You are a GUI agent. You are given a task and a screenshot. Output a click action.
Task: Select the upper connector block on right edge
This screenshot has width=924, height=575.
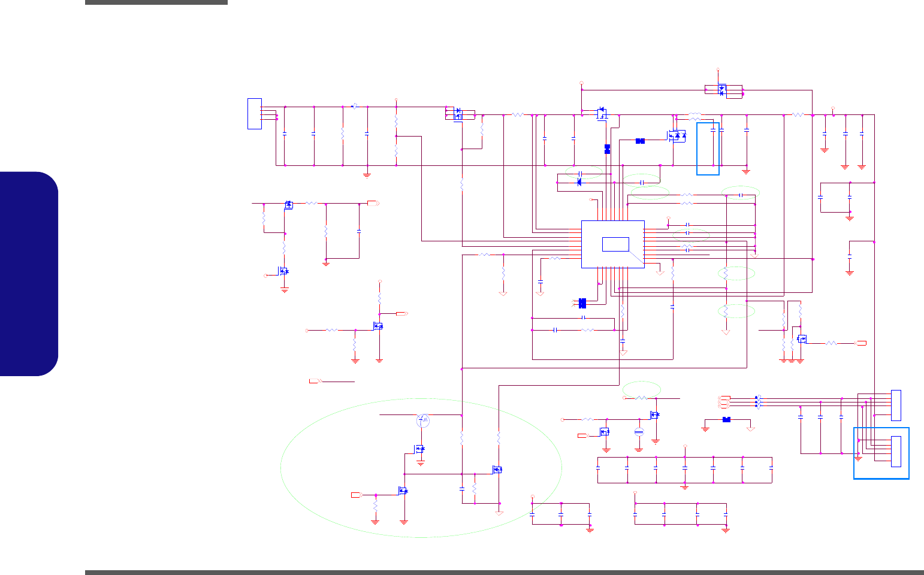click(896, 405)
